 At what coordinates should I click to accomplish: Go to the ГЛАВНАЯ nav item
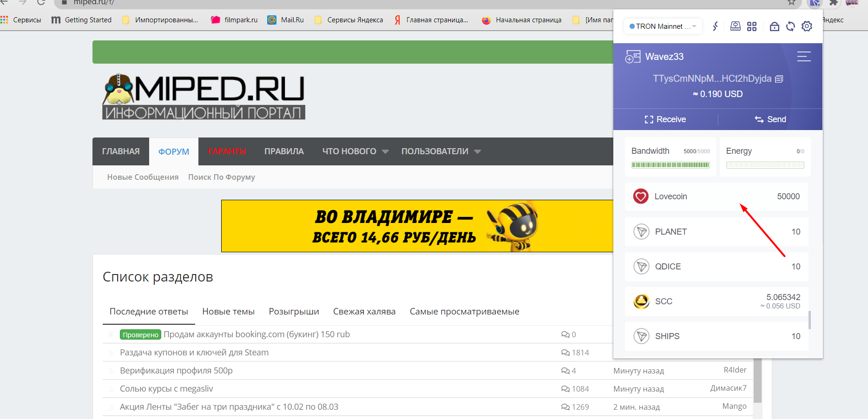(x=121, y=151)
